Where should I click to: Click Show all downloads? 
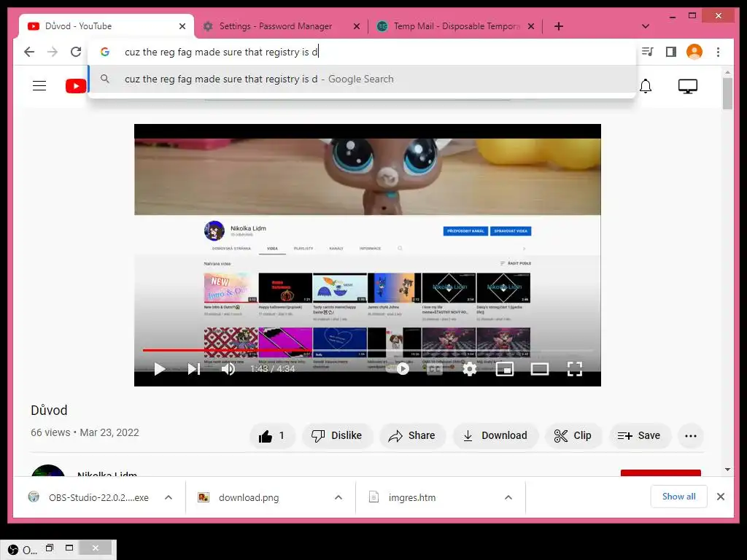click(x=678, y=497)
